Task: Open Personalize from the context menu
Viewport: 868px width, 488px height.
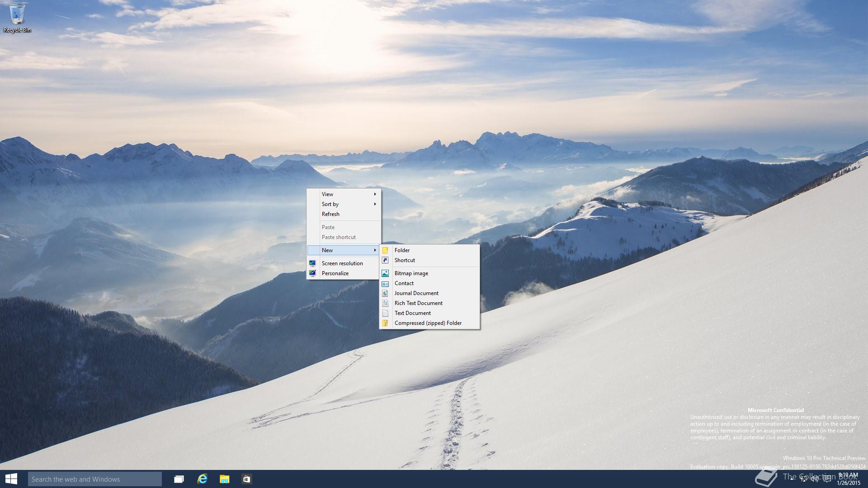Action: (344, 273)
